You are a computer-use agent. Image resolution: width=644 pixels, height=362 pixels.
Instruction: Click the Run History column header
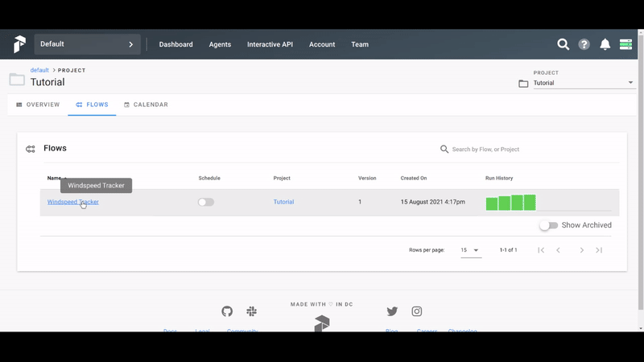[x=499, y=178]
